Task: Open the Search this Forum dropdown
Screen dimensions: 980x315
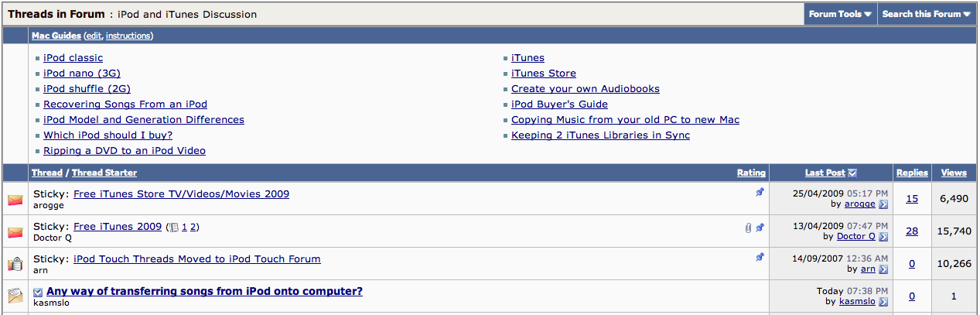Action: point(927,14)
